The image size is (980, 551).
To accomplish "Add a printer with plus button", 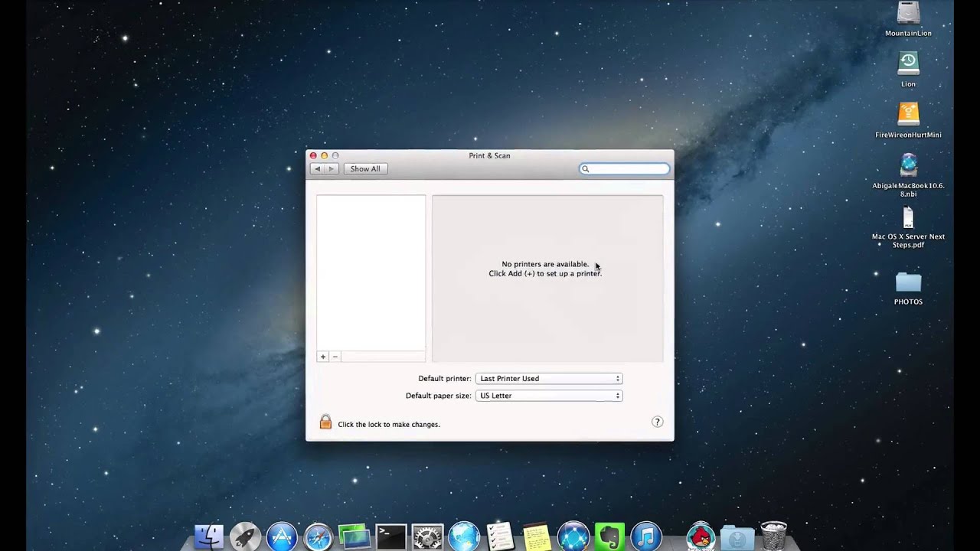I will 323,357.
